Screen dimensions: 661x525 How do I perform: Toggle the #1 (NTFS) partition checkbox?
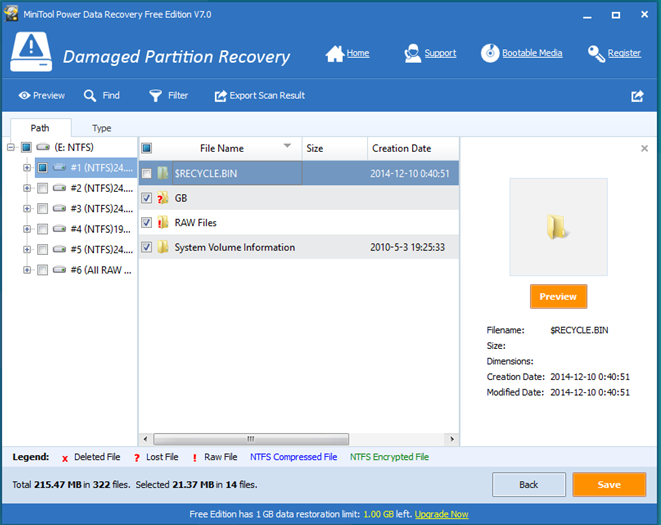coord(43,167)
